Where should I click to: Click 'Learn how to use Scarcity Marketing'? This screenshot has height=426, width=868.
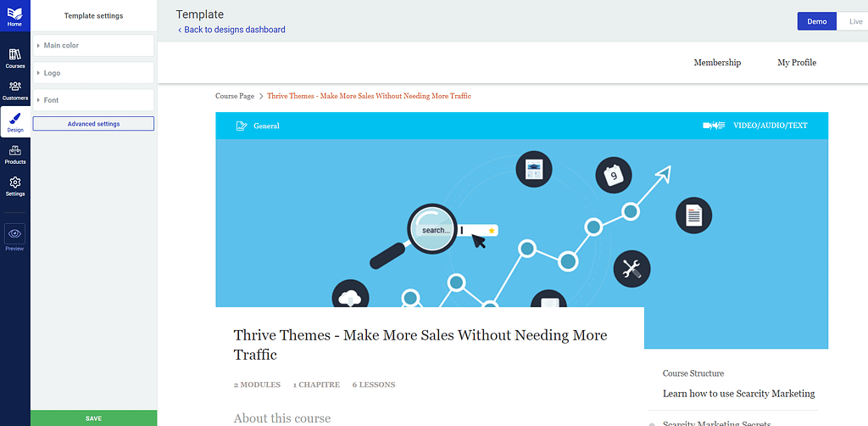click(739, 394)
